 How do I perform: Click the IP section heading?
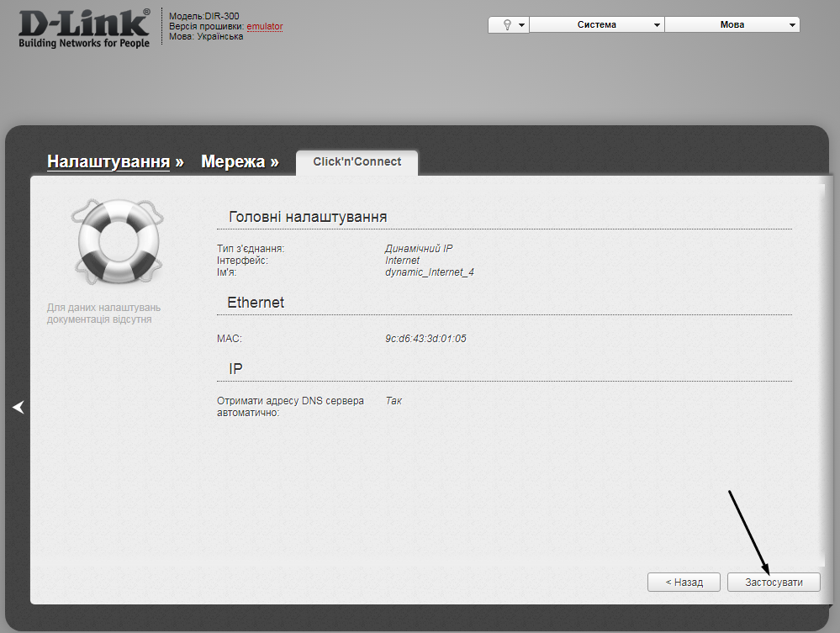[235, 368]
